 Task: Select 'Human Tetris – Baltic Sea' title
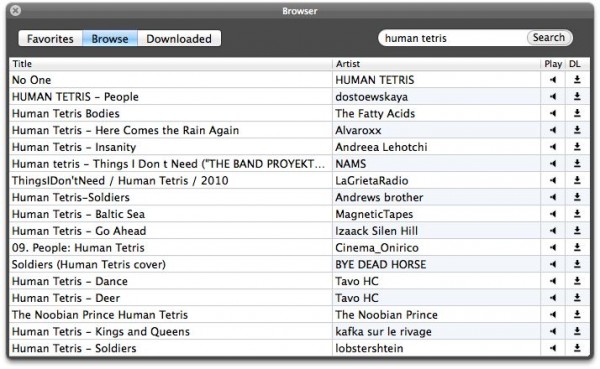pyautogui.click(x=78, y=214)
